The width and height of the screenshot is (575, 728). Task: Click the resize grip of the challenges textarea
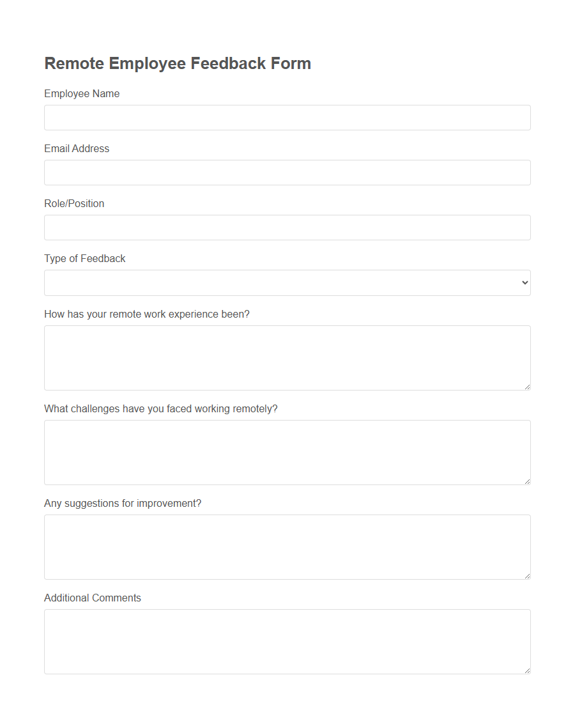tap(527, 481)
